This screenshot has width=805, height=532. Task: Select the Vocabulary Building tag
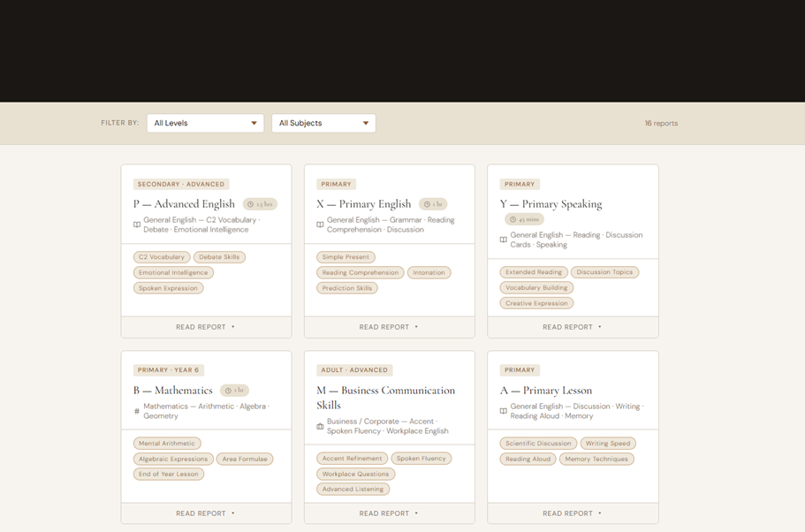(536, 287)
